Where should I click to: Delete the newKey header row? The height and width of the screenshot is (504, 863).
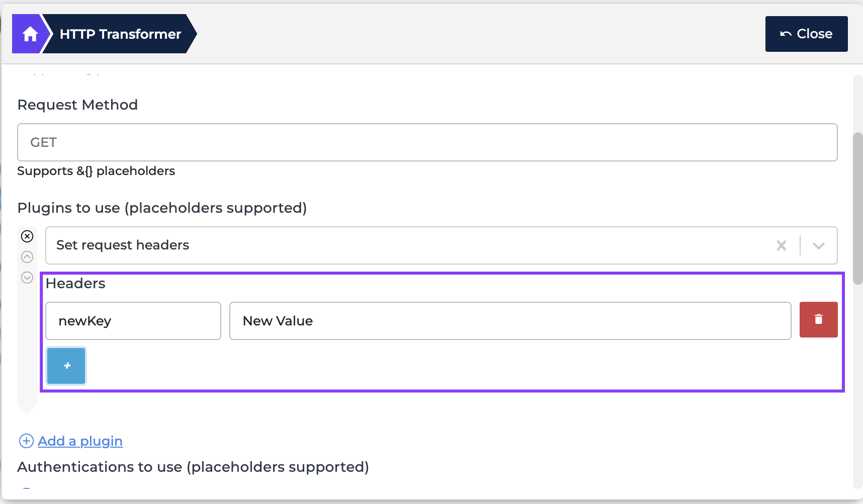pyautogui.click(x=818, y=319)
